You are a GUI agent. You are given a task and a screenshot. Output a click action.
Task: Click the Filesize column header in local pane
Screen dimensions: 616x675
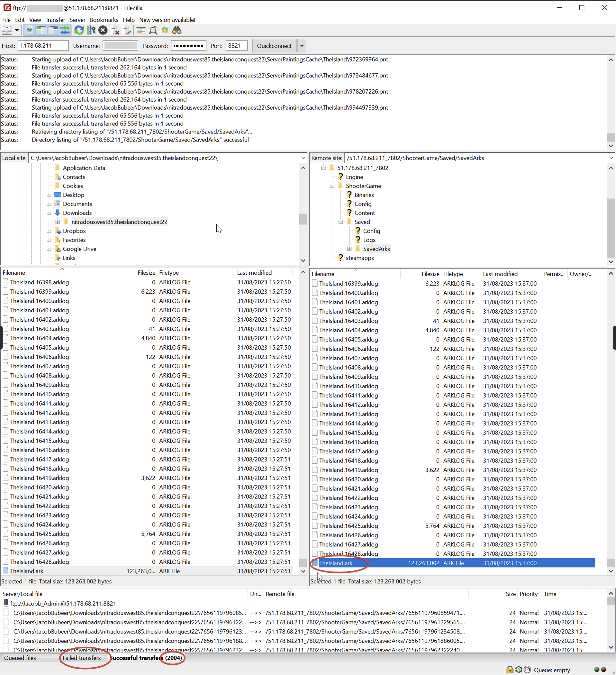146,272
